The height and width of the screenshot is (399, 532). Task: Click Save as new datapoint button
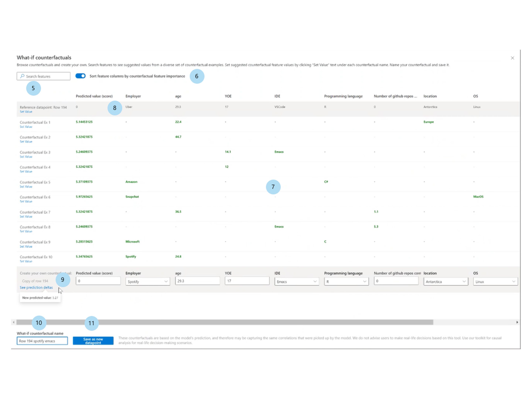93,341
